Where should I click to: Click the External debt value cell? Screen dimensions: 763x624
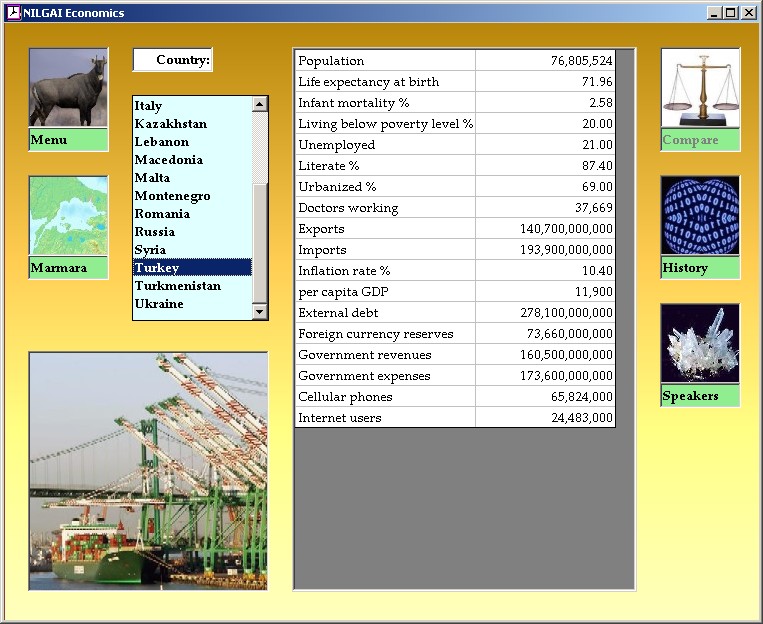(545, 313)
